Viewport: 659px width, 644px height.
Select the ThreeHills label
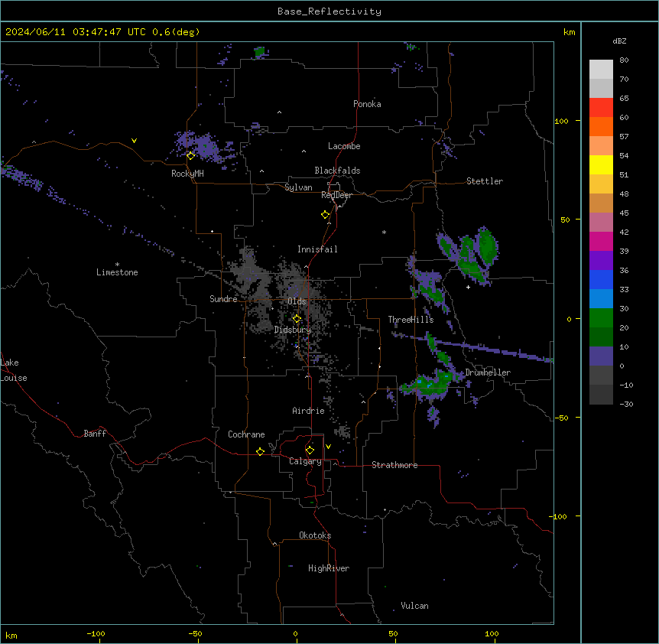[x=411, y=320]
